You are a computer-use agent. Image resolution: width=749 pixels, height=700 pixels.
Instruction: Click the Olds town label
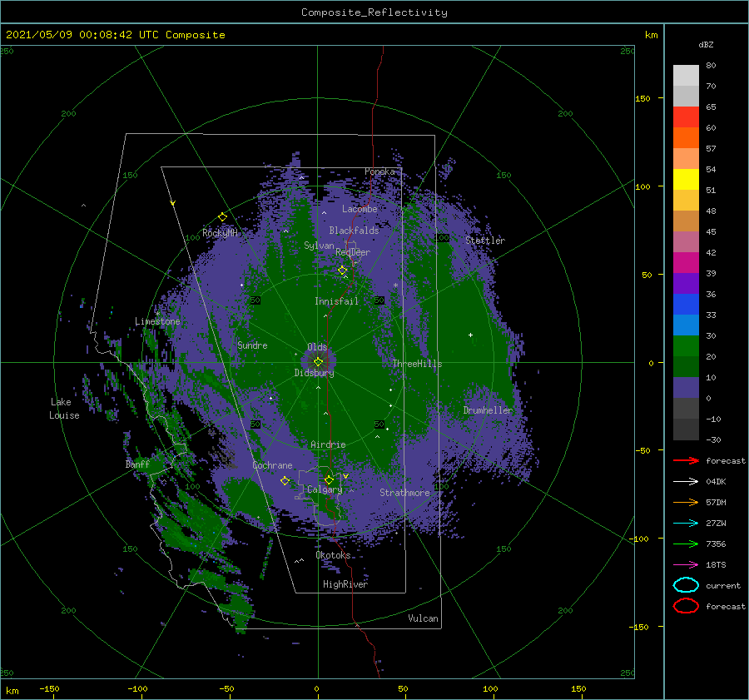(317, 347)
